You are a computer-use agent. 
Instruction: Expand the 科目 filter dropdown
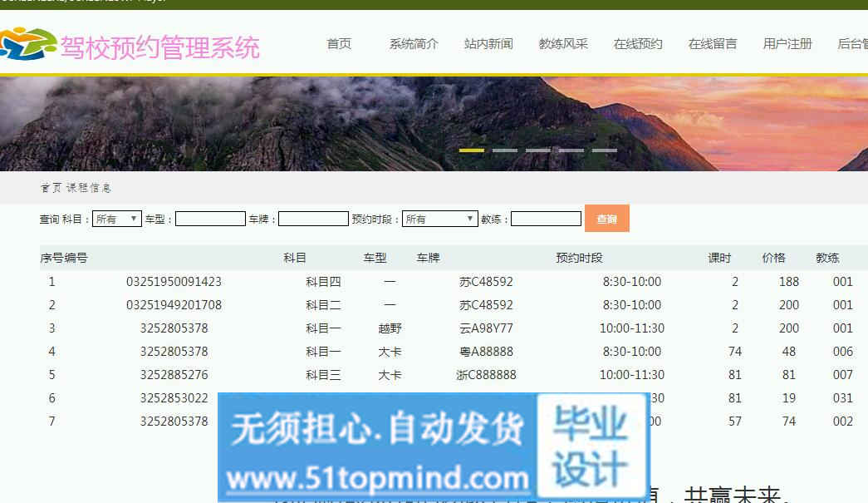click(x=117, y=219)
